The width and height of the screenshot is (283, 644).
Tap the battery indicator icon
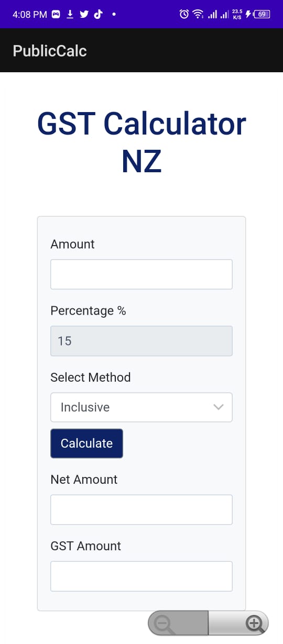click(262, 15)
